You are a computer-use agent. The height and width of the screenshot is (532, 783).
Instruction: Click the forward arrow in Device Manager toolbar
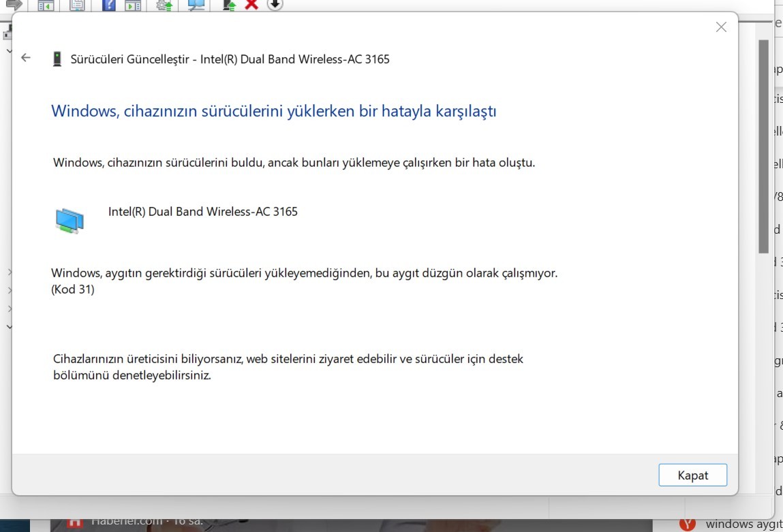click(14, 5)
